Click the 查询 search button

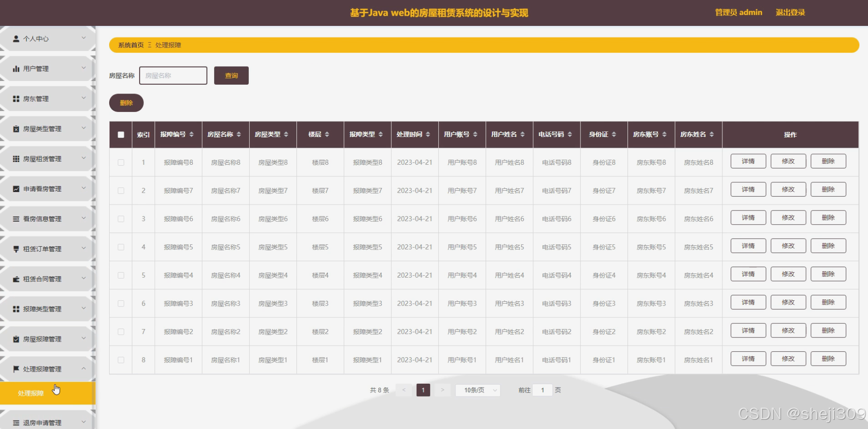[x=231, y=75]
